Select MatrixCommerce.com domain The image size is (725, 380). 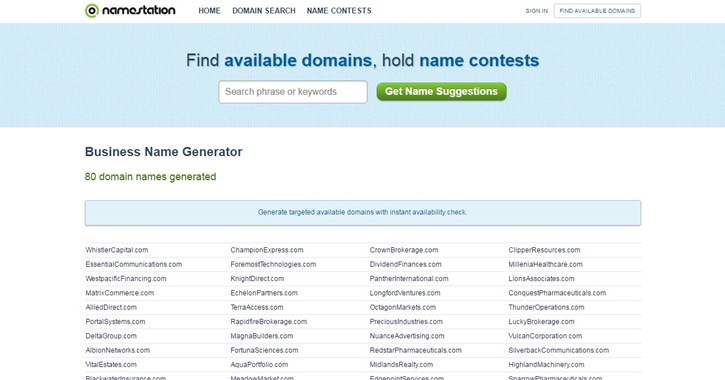click(x=119, y=293)
